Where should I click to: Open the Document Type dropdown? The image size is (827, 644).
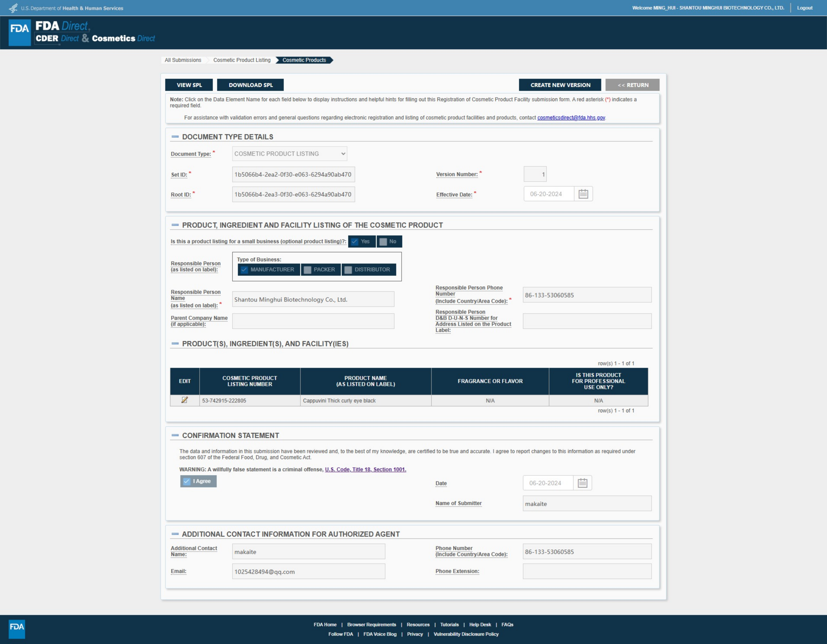pyautogui.click(x=289, y=154)
